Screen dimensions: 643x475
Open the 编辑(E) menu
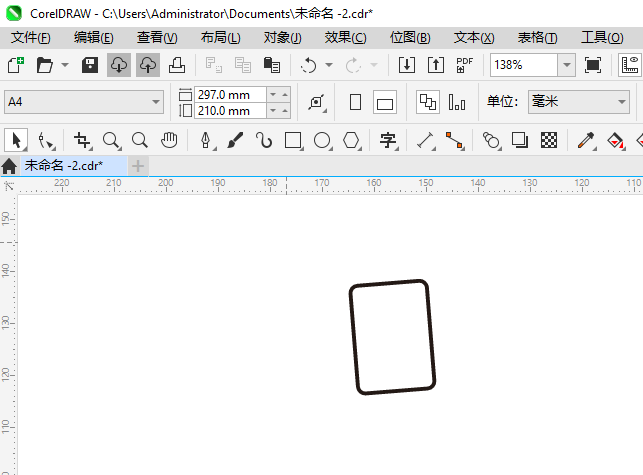click(x=93, y=38)
